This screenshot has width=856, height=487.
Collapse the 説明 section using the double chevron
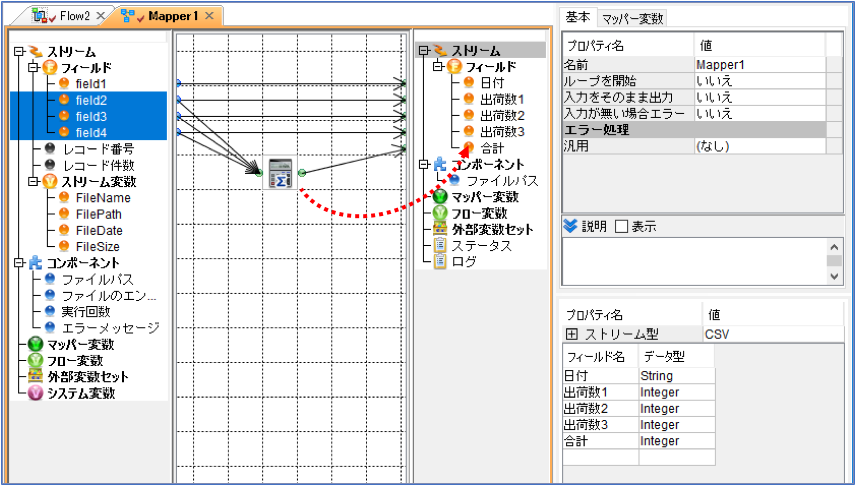click(x=570, y=227)
